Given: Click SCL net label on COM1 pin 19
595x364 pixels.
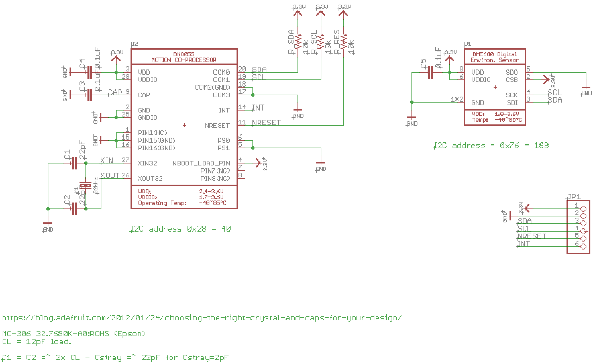Looking at the screenshot, I should pos(259,77).
